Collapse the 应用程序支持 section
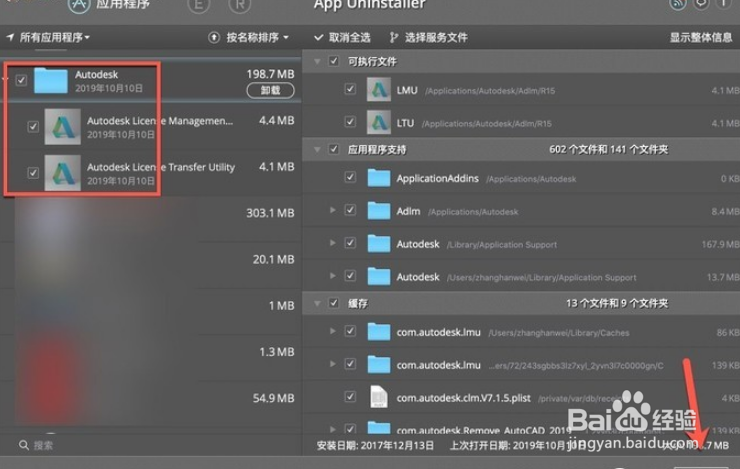 318,150
